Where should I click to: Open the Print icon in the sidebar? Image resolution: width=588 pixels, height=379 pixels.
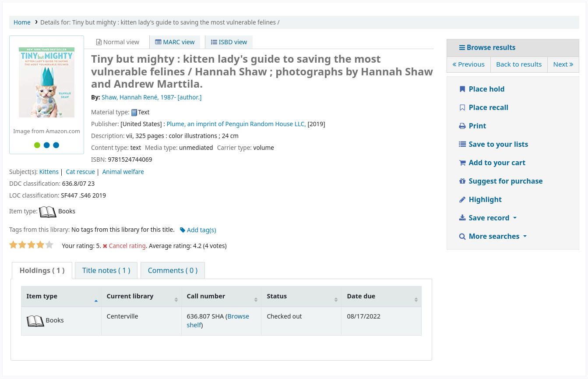(462, 126)
